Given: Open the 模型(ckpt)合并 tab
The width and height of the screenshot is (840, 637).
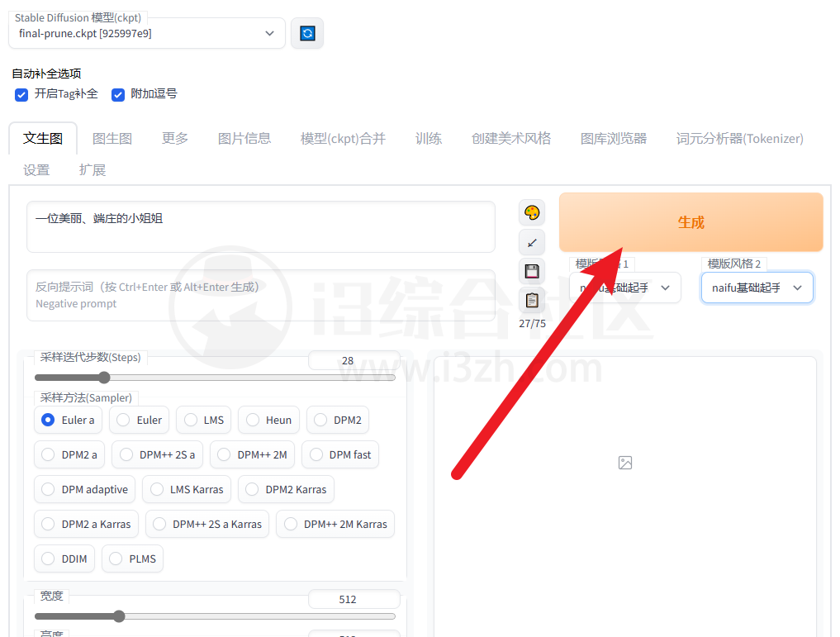Looking at the screenshot, I should point(343,139).
